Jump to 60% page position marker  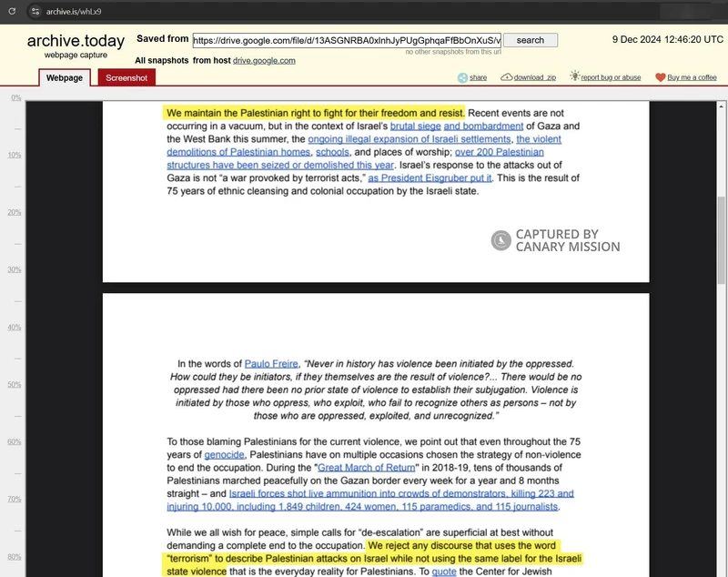[x=15, y=441]
